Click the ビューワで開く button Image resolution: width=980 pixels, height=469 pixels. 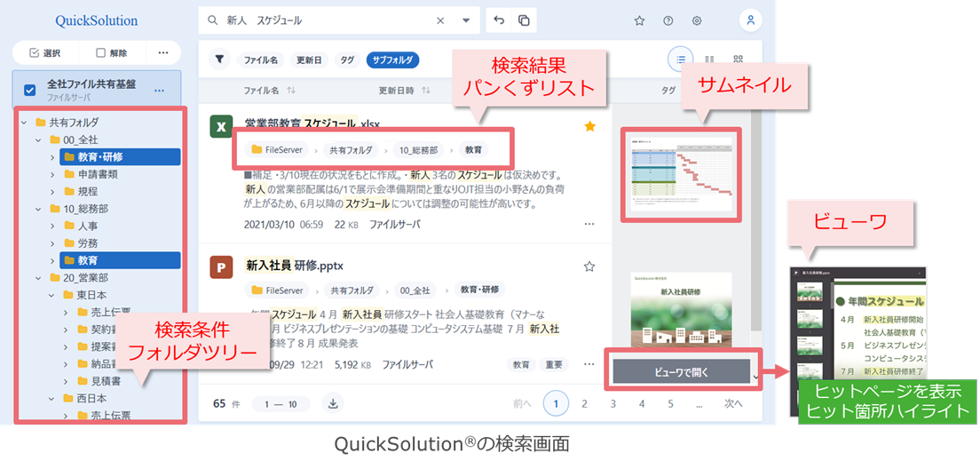(x=681, y=371)
